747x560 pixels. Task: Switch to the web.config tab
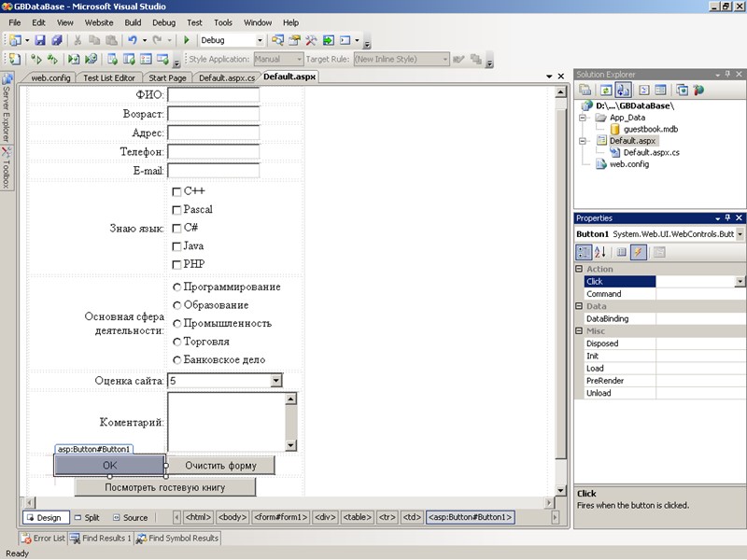[51, 77]
